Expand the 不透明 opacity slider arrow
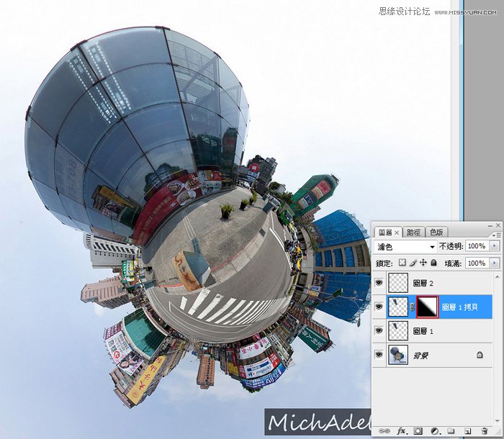The image size is (504, 439). [494, 247]
